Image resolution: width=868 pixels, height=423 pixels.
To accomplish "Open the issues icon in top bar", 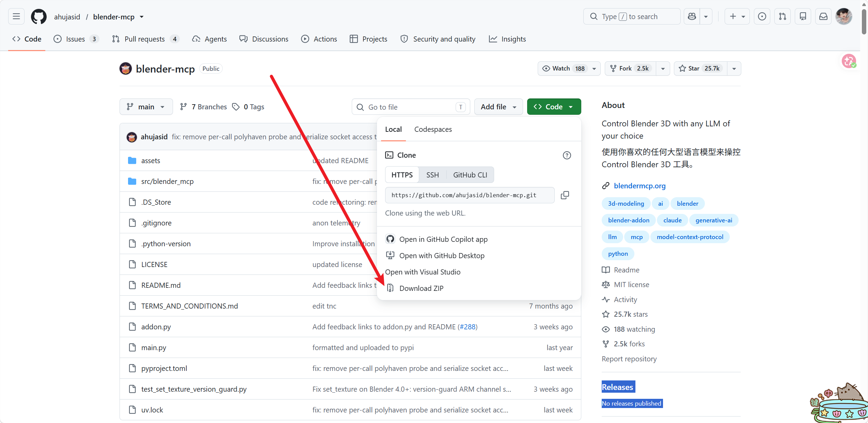I will (x=762, y=16).
